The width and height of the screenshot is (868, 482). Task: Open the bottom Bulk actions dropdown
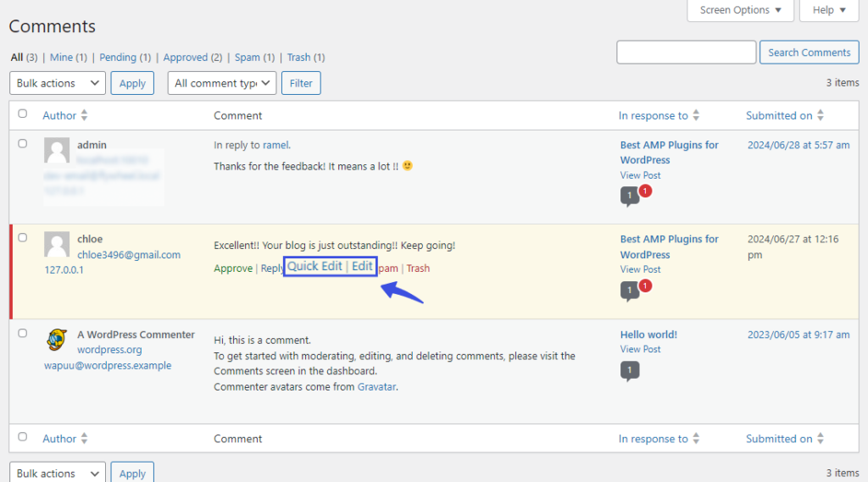(x=58, y=473)
